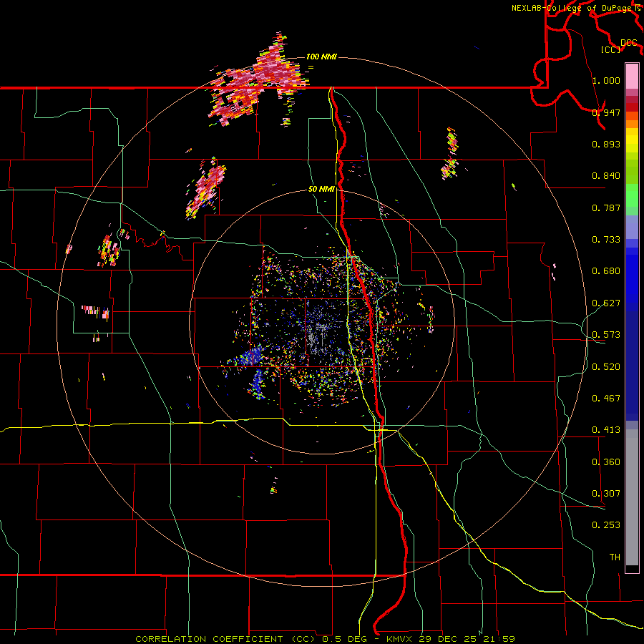Viewport: 644px width, 644px height.
Task: Pick the gray swatch in color bar
Action: point(632,497)
